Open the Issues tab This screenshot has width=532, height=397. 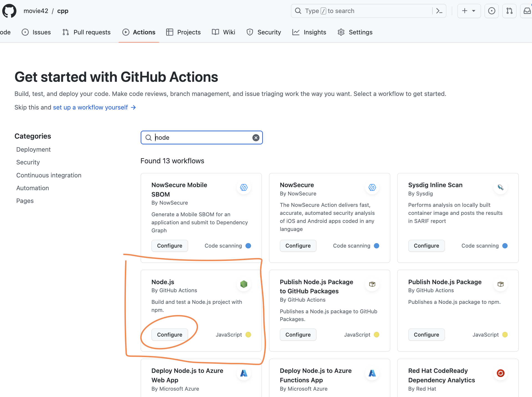pyautogui.click(x=36, y=32)
